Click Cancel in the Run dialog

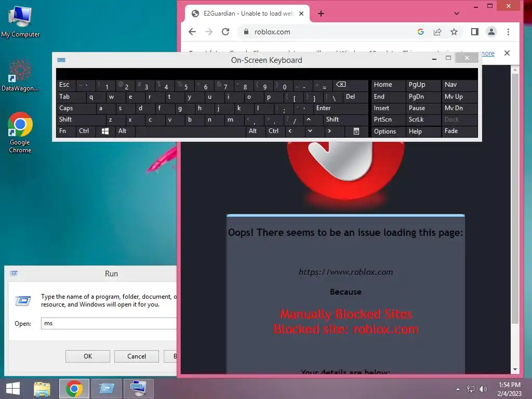[137, 356]
